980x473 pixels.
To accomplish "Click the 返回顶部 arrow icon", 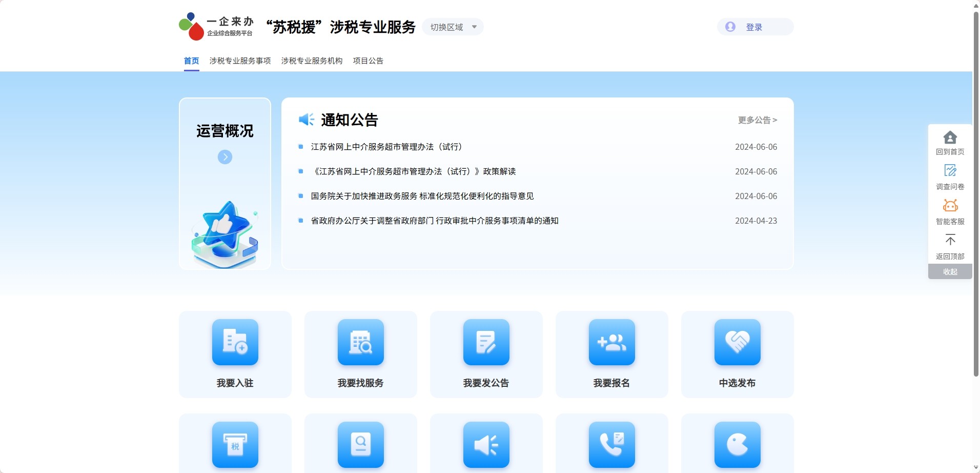I will point(950,240).
